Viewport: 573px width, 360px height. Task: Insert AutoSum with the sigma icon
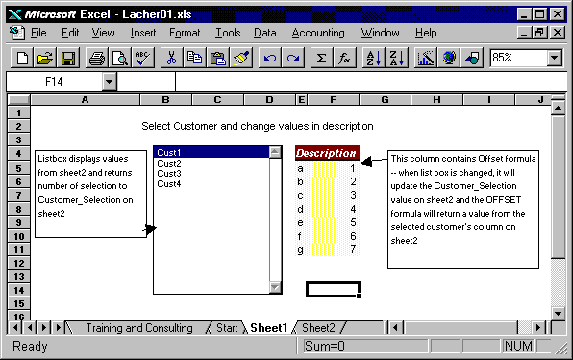click(321, 58)
